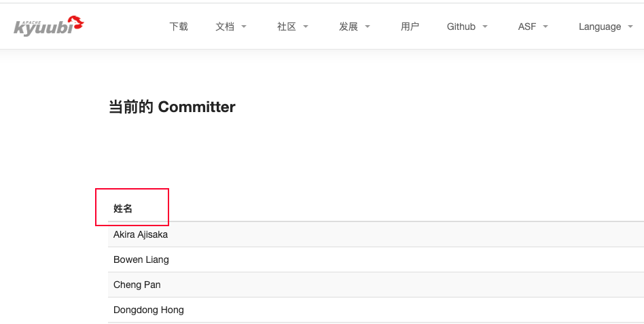The height and width of the screenshot is (324, 644).
Task: Expand the 社区 community menu
Action: tap(292, 26)
